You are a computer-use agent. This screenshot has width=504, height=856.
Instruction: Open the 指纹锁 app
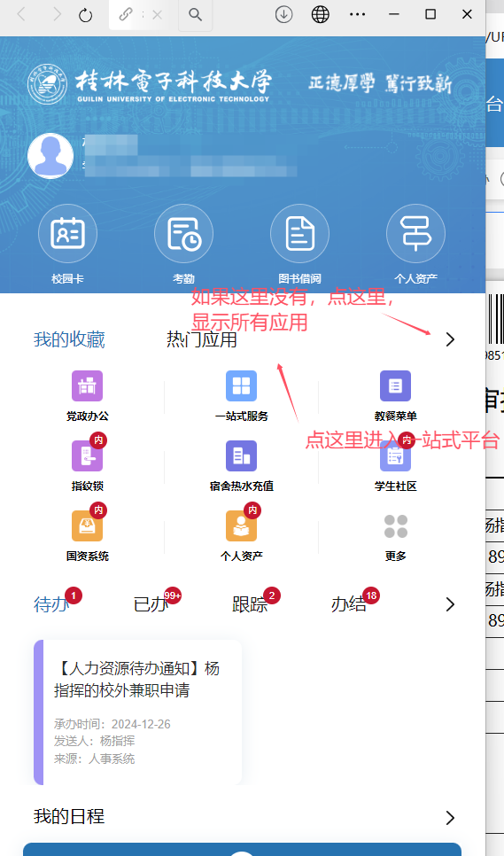point(88,455)
